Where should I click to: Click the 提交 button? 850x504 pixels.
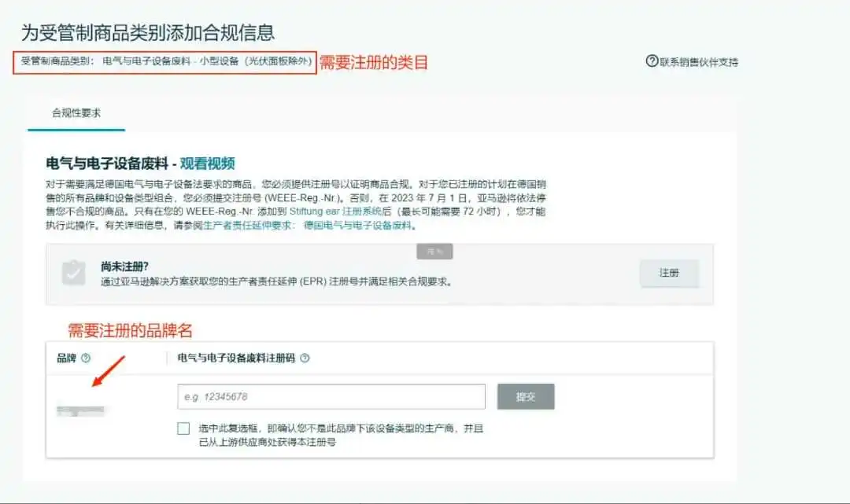pos(526,397)
